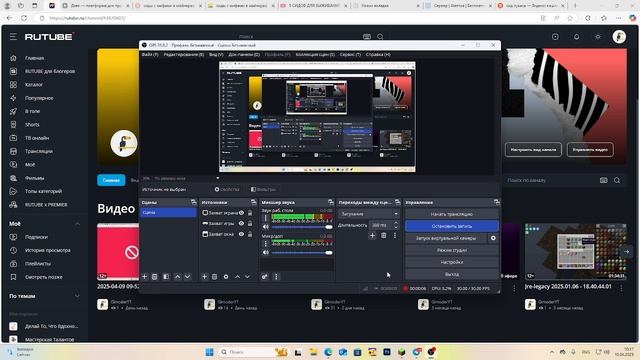Screen dimensions: 640x360
Task: Open Rutube notifications bell
Action: (x=576, y=37)
